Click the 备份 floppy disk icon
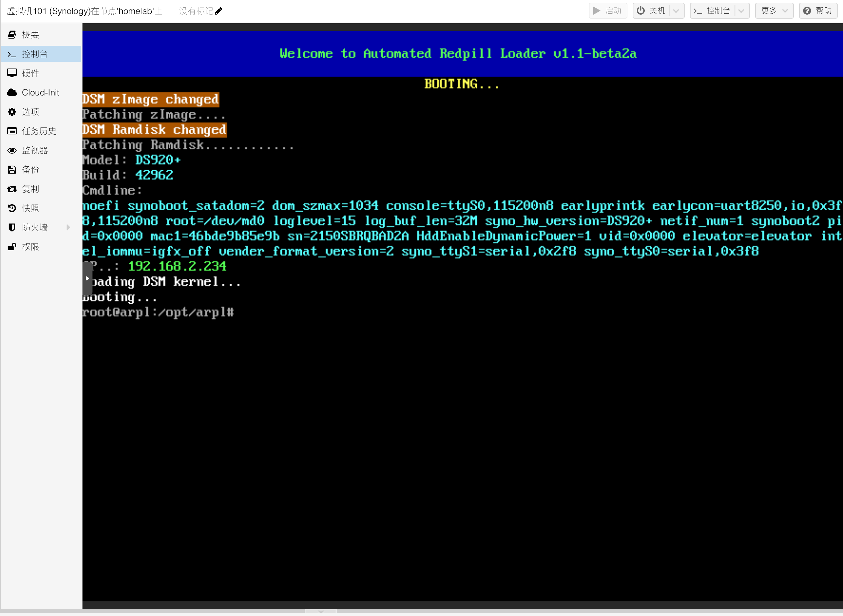Viewport: 843px width, 616px height. [x=12, y=170]
